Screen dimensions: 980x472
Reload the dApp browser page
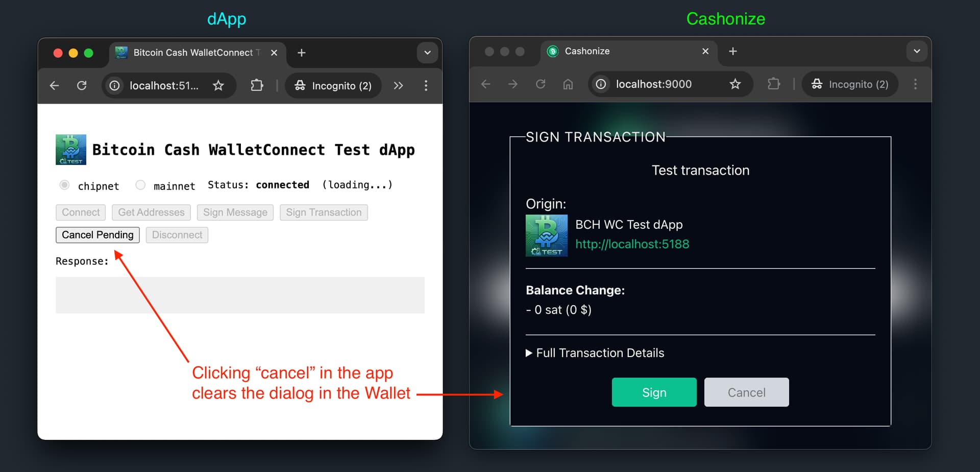pyautogui.click(x=82, y=86)
